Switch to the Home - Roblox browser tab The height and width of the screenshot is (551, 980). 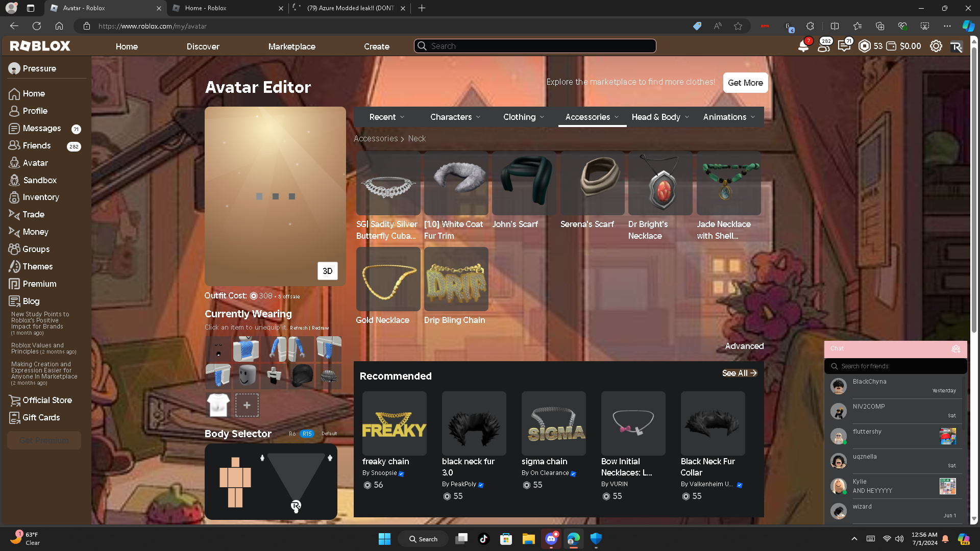(x=228, y=8)
